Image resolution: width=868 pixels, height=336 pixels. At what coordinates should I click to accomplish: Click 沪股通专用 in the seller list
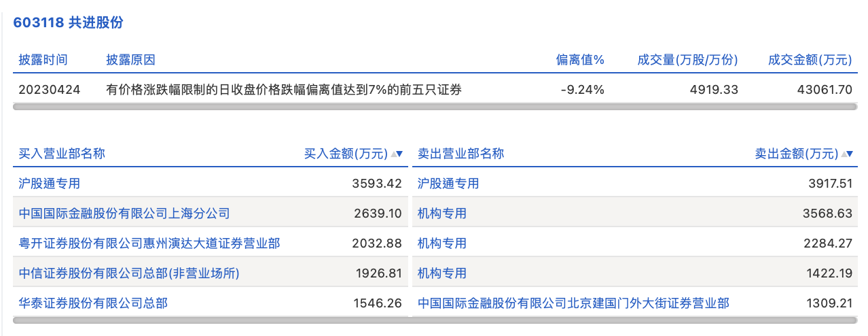pos(448,184)
